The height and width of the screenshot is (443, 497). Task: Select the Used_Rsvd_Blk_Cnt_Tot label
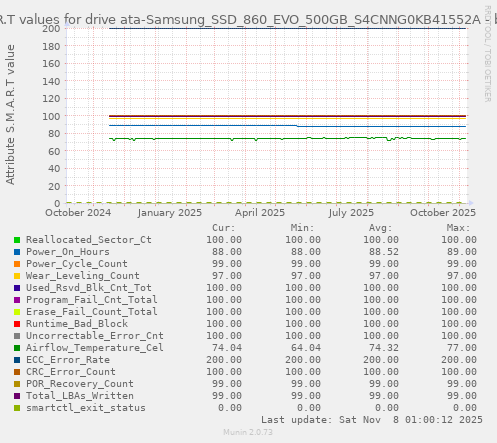coord(89,288)
